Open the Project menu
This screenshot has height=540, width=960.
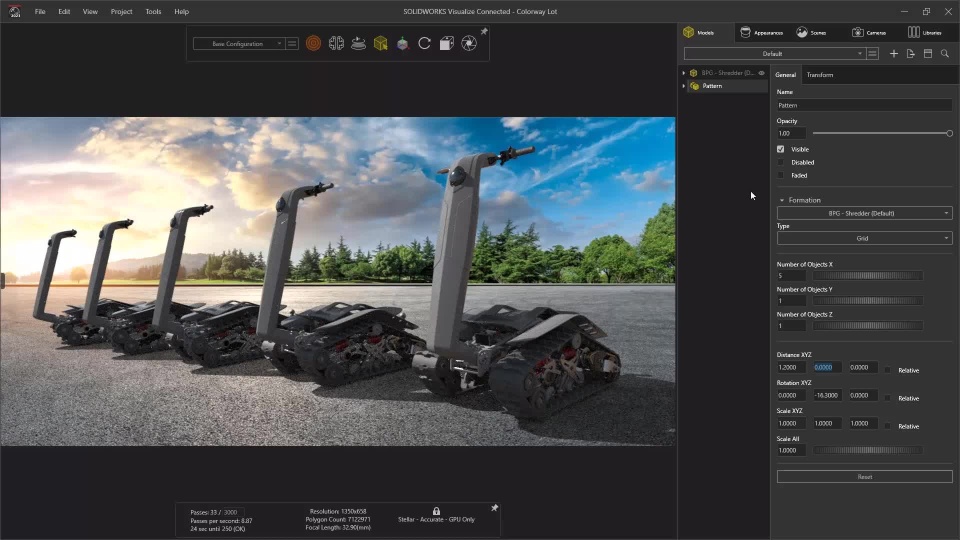click(121, 12)
